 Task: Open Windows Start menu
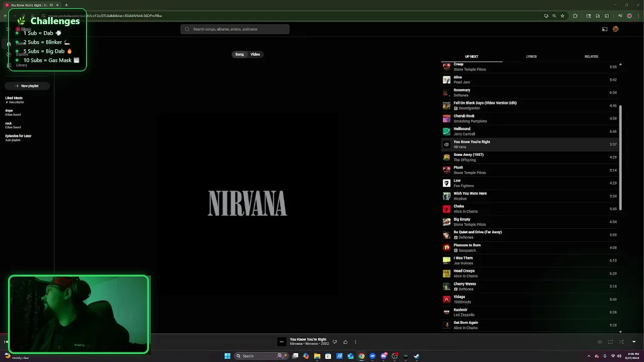(x=227, y=356)
